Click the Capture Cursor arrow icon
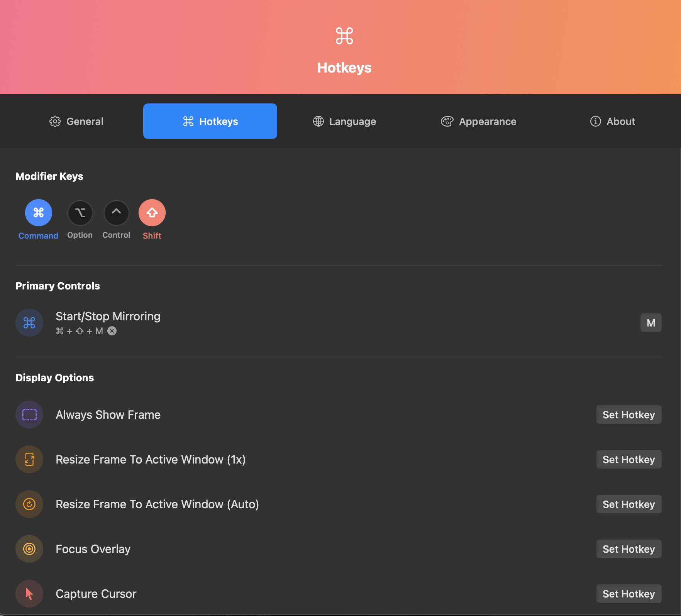The height and width of the screenshot is (616, 681). [x=29, y=594]
